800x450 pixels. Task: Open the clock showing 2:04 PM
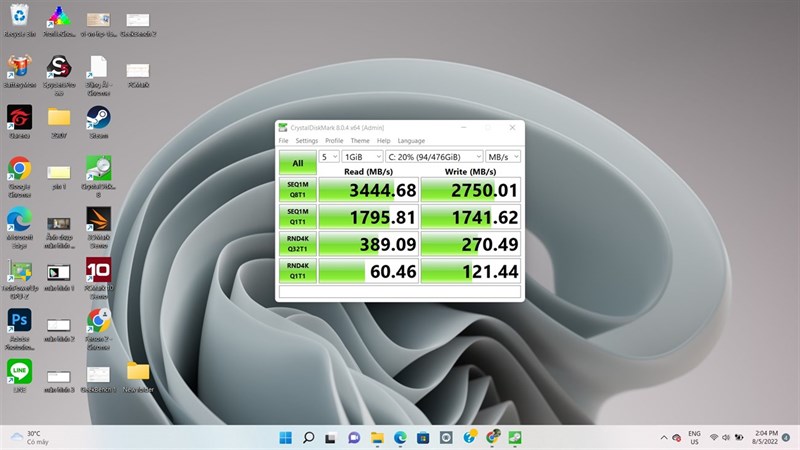(764, 437)
